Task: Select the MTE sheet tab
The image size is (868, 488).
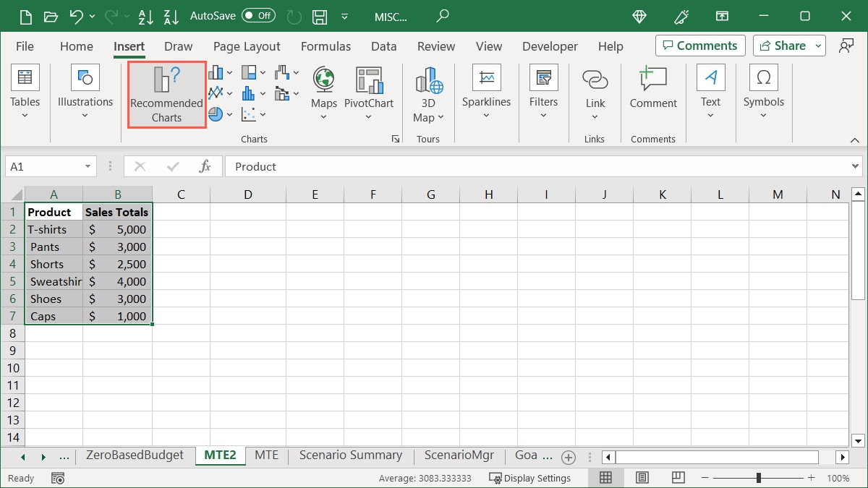Action: tap(267, 455)
